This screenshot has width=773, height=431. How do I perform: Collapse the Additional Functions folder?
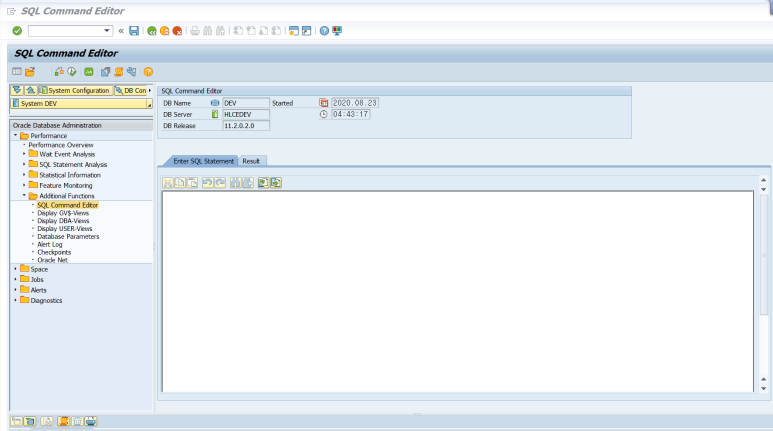pos(24,195)
